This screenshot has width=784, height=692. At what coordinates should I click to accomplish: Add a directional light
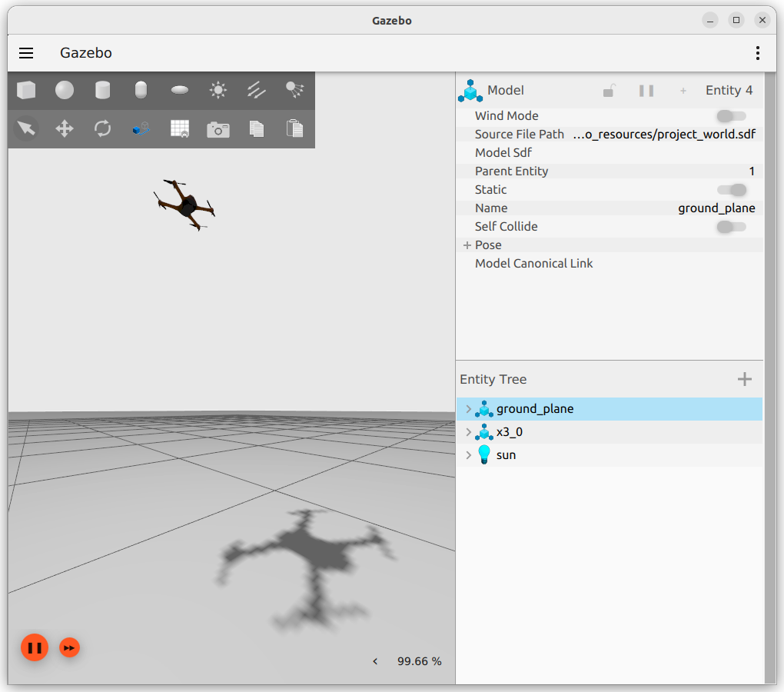click(257, 91)
